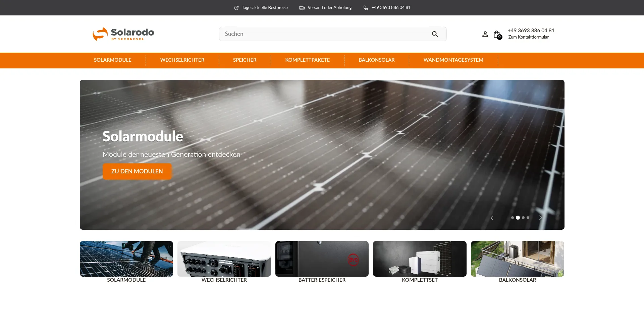Click the ZU DEN MODULEN button

coord(137,171)
